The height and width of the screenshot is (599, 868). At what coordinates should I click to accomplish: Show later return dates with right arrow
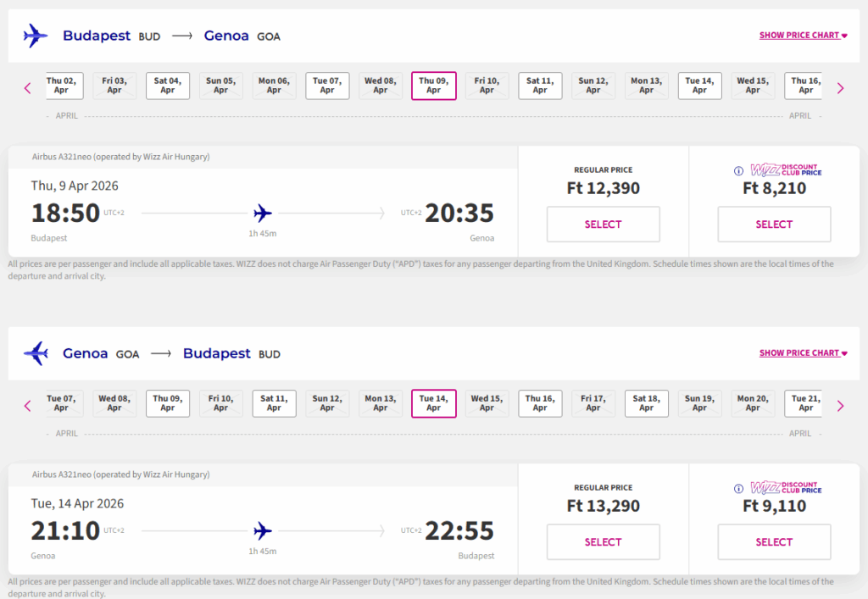click(840, 406)
